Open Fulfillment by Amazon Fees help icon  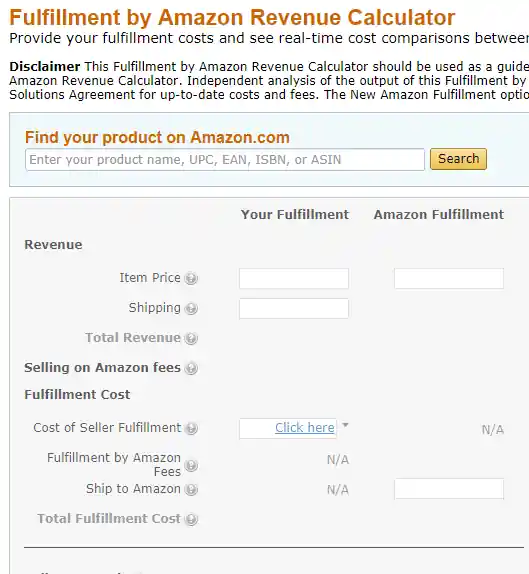(x=191, y=465)
